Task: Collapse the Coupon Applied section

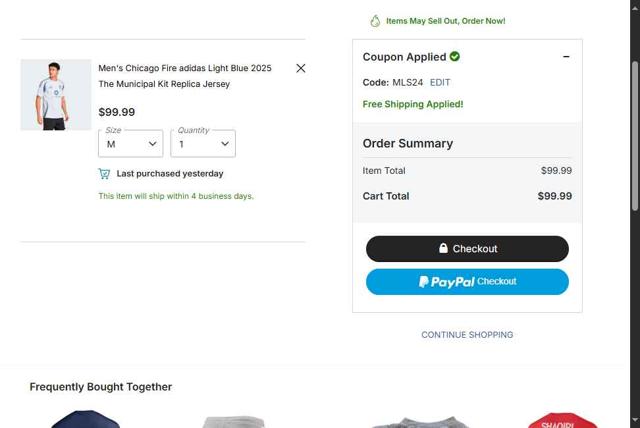Action: [566, 57]
